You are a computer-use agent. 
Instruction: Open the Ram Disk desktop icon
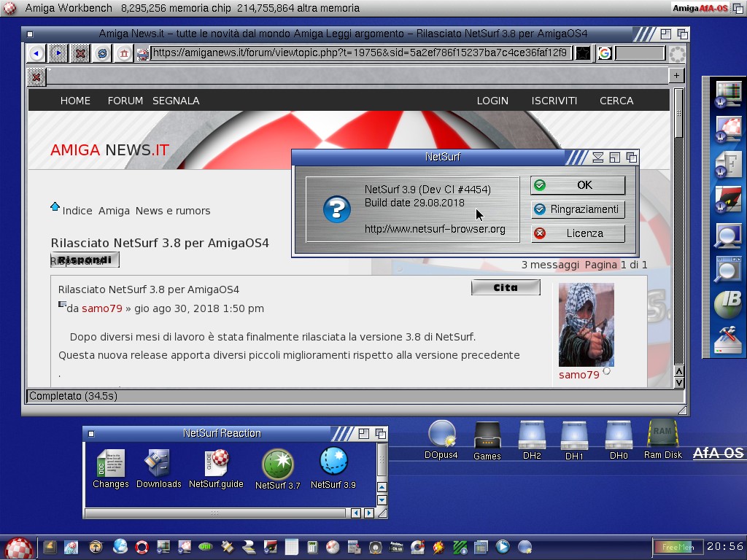[x=662, y=435]
